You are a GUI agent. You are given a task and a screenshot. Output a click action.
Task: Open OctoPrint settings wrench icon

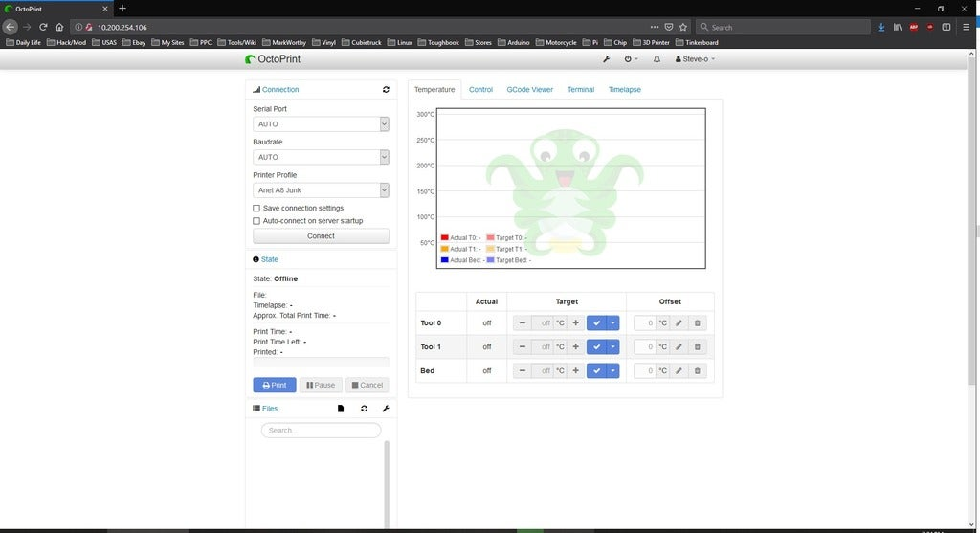click(x=606, y=59)
